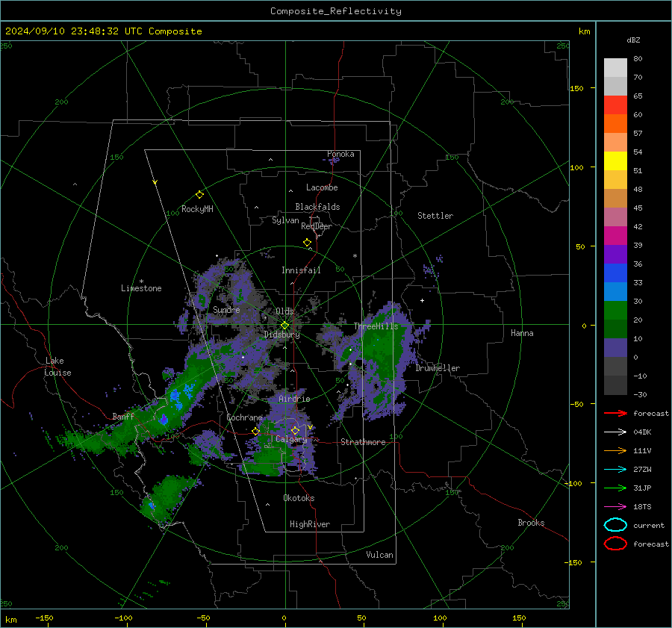Screen dimensions: 672x628
Task: Click the yellow diamond at radar center near Olds
Action: tap(284, 326)
